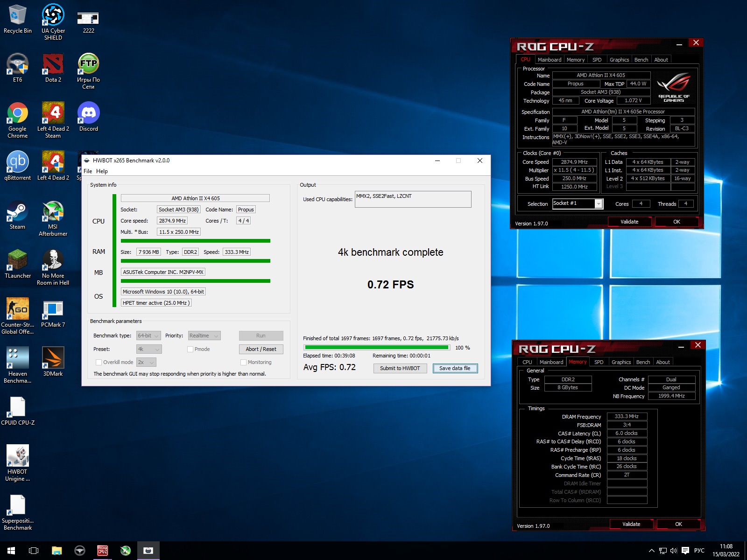Click the Abort / Reset button
747x560 pixels.
[x=261, y=349]
